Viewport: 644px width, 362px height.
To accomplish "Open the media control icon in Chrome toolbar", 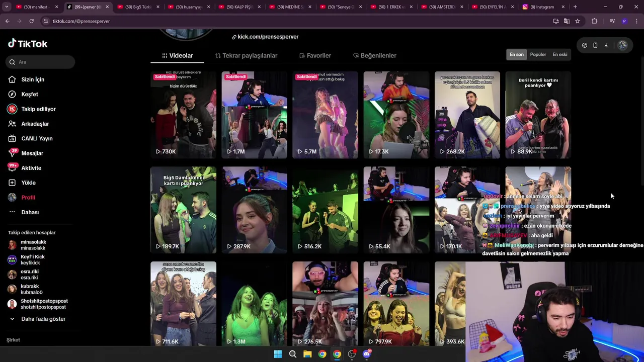I will point(612,21).
